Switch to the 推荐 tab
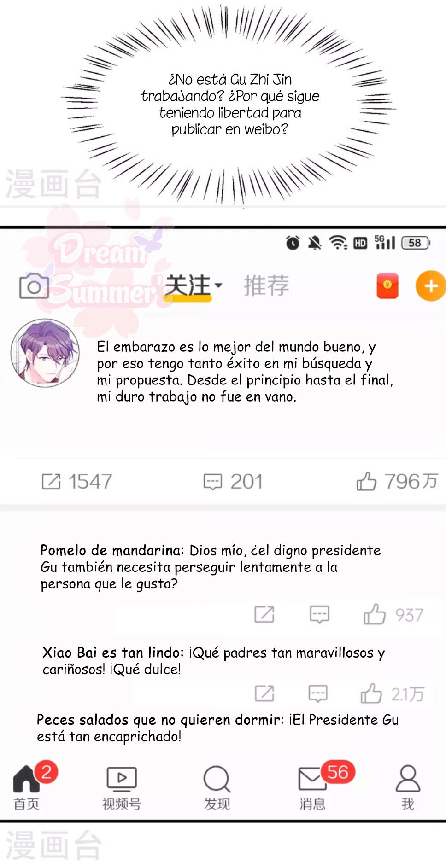Viewport: 446px width, 868px height. point(266,285)
